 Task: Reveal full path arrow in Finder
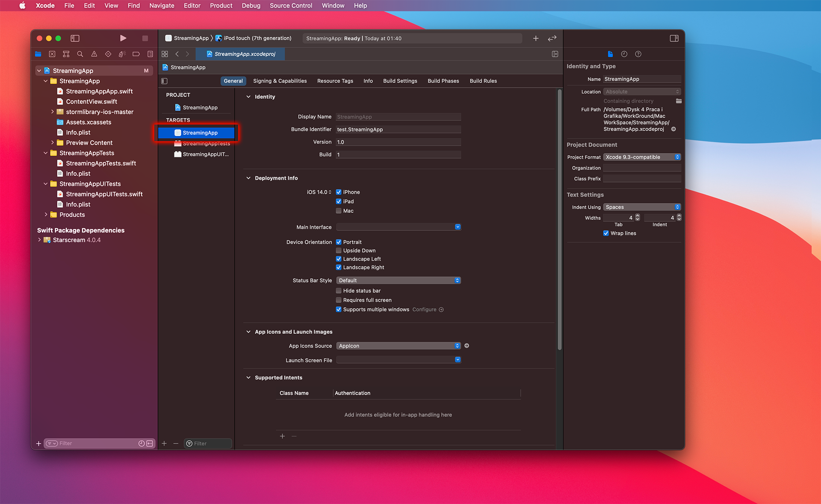pos(673,129)
